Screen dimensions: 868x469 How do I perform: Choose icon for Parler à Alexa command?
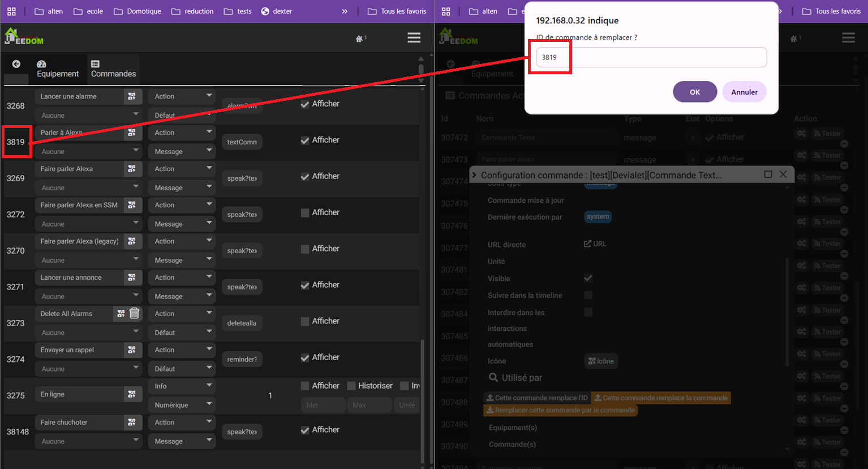tap(132, 133)
